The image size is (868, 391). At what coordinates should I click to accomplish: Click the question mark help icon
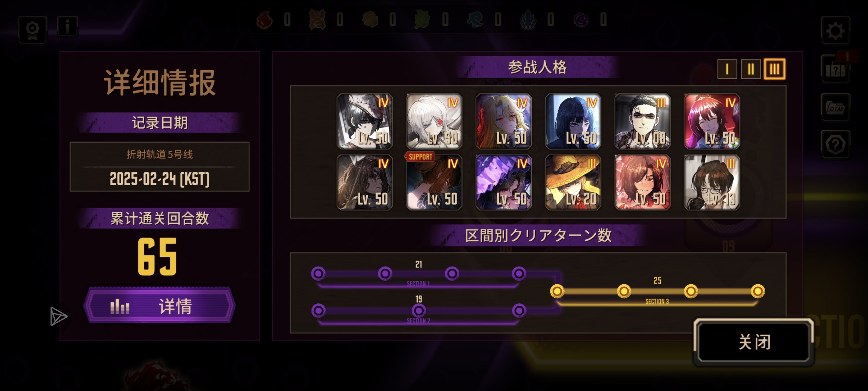coord(835,145)
